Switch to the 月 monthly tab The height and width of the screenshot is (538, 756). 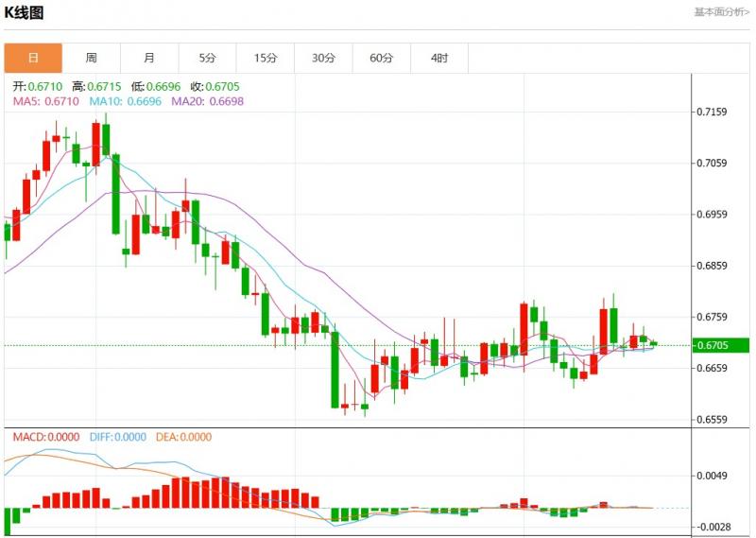coord(149,59)
